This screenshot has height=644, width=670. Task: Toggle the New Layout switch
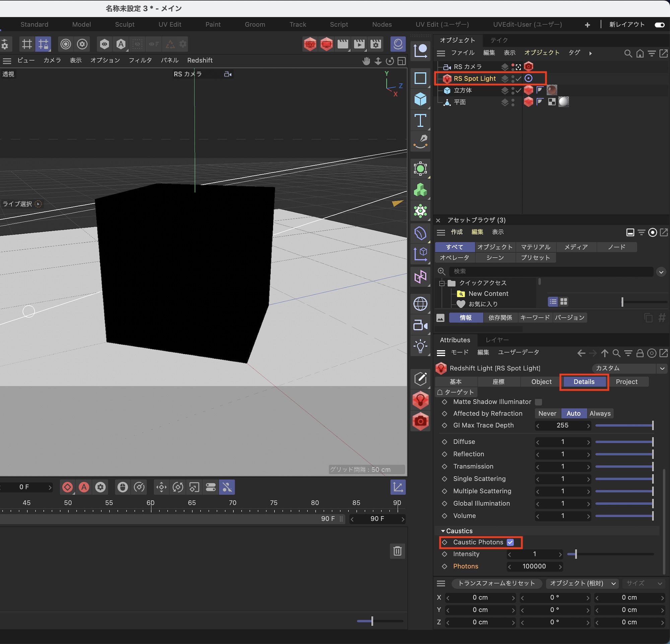(659, 24)
